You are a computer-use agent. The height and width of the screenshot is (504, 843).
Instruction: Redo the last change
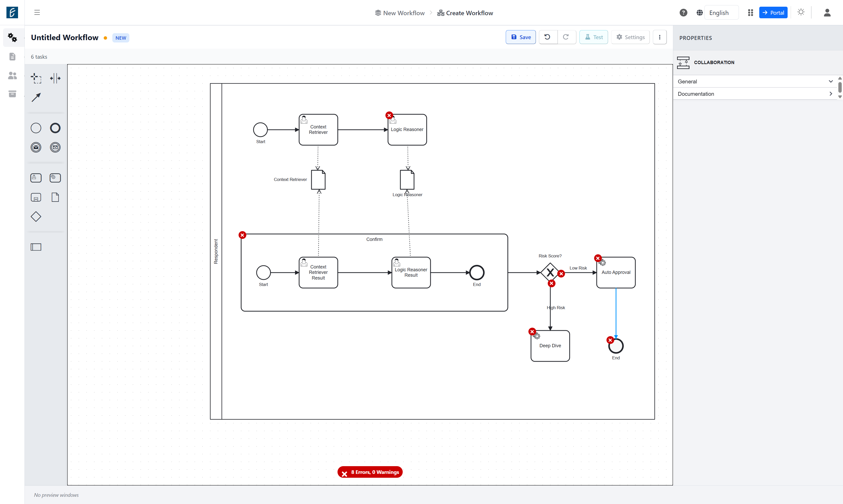point(566,37)
